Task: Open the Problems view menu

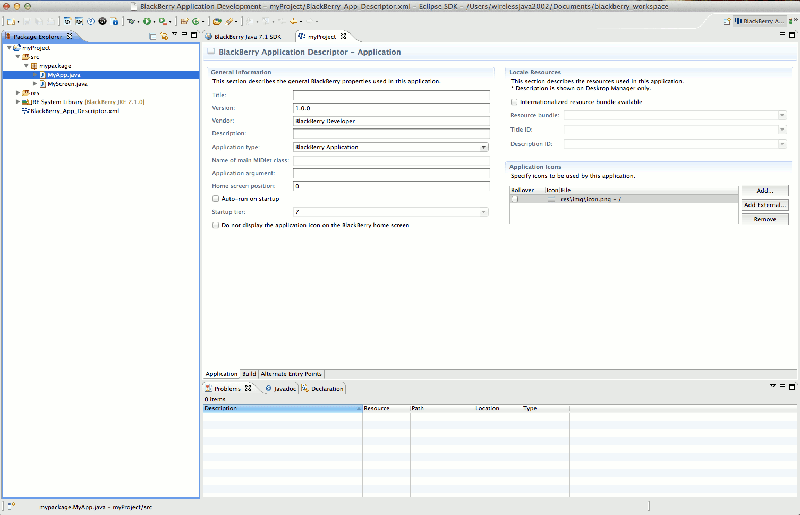Action: [772, 386]
